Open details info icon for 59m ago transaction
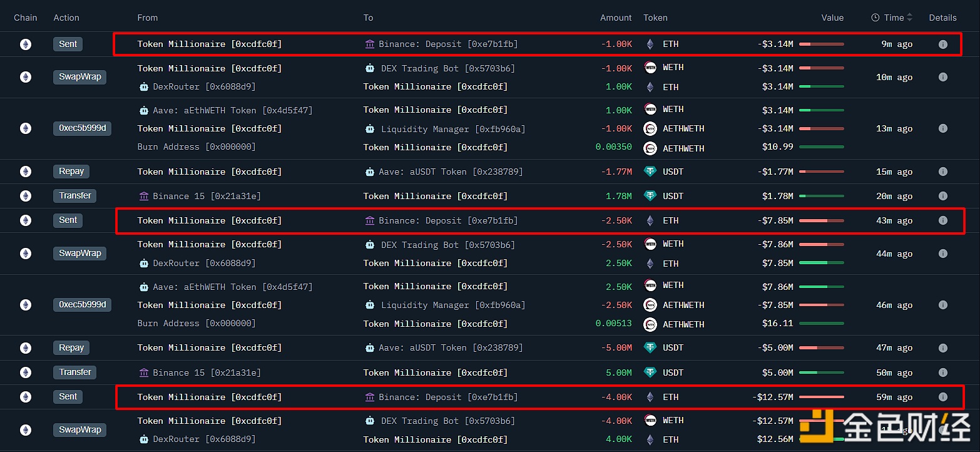 pyautogui.click(x=942, y=397)
